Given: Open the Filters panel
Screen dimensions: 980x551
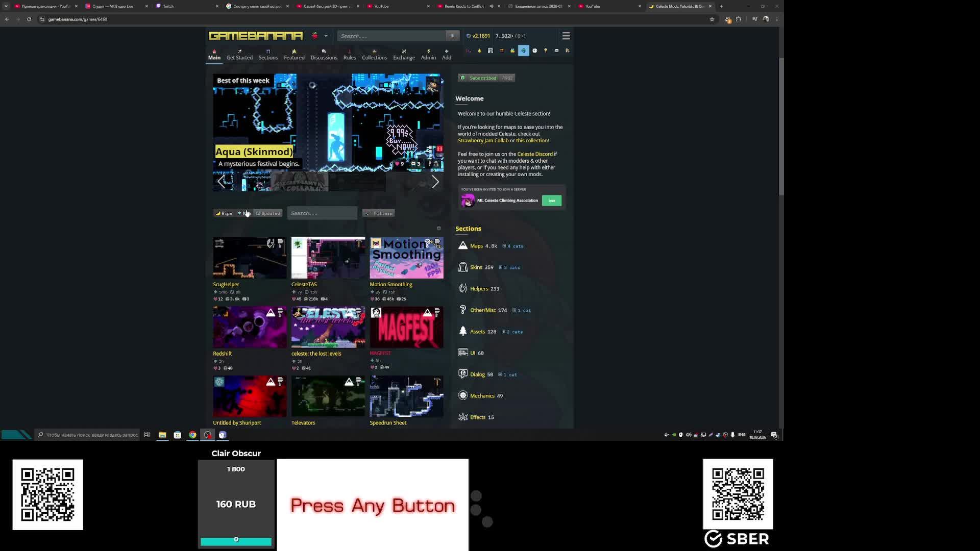Looking at the screenshot, I should (379, 213).
